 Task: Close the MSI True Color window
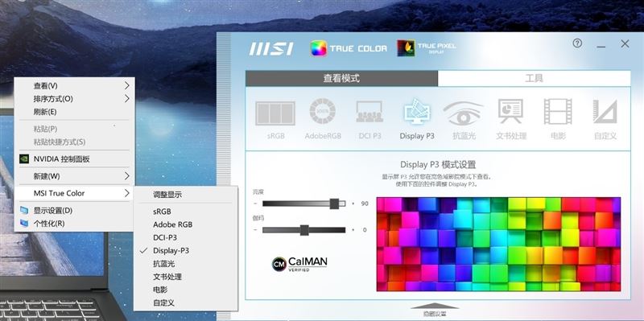[x=625, y=44]
